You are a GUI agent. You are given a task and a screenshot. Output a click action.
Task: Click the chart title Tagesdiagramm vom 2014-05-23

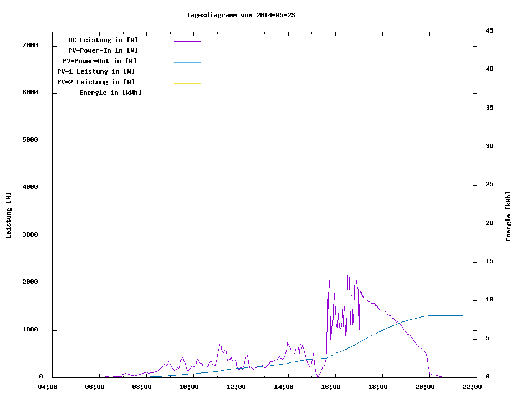241,15
